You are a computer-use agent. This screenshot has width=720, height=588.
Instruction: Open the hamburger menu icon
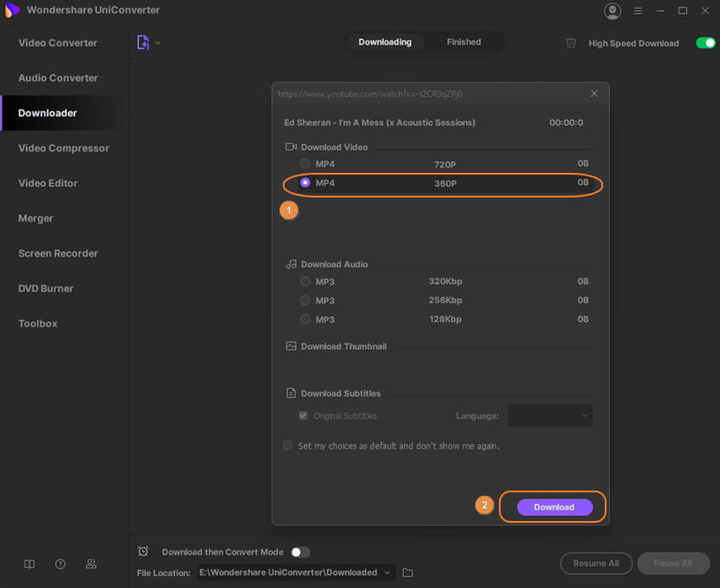tap(638, 10)
